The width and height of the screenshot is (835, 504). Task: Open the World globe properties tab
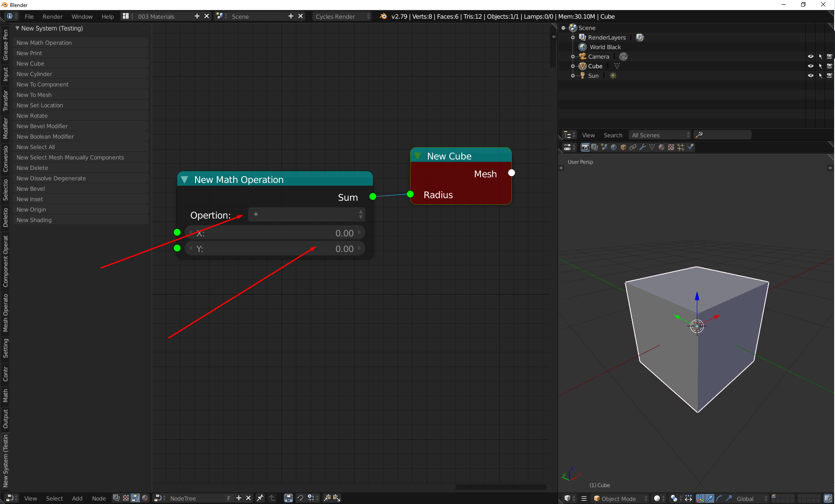click(614, 147)
